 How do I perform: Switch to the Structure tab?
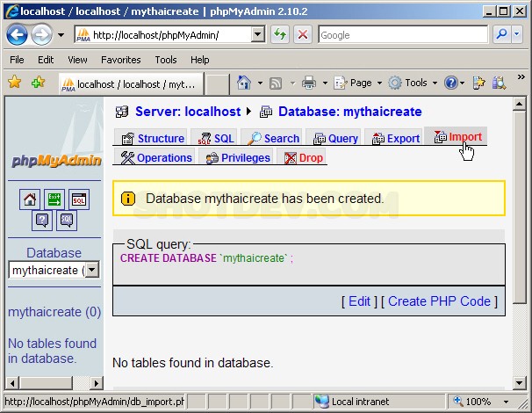(x=153, y=138)
